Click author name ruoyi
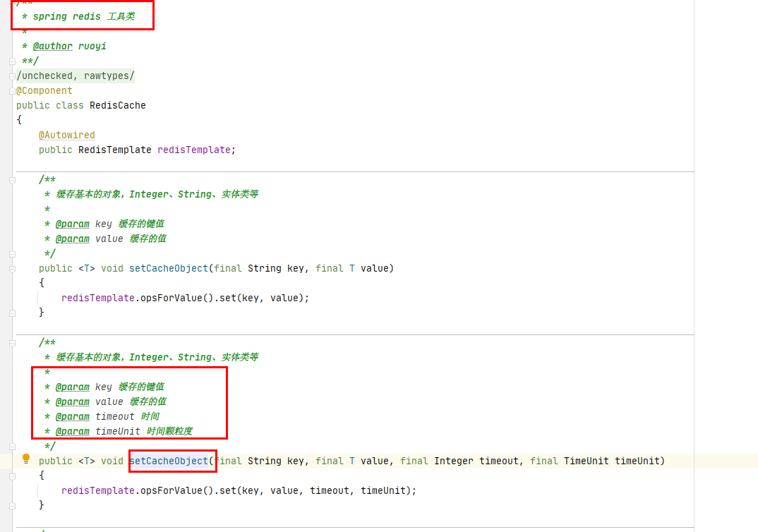Screen dimensions: 758x532 92,47
